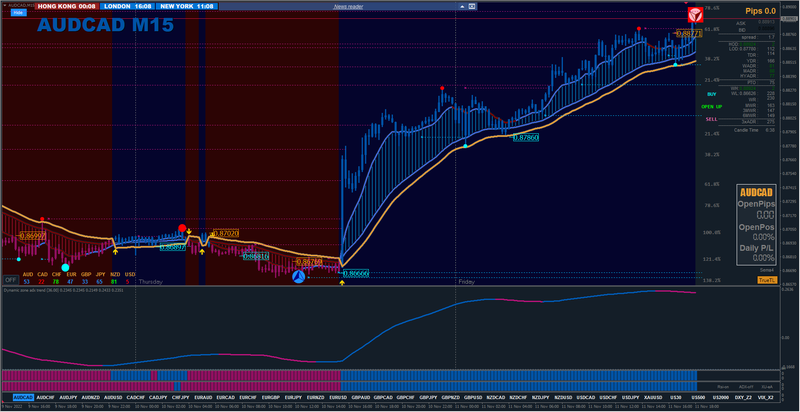
Task: Switch to the AUDCHF symbol tab
Action: click(46, 397)
